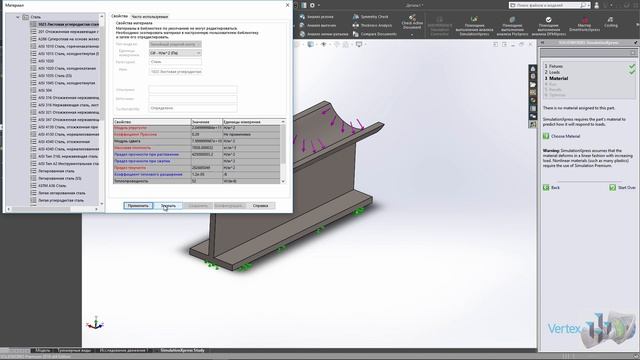Image resolution: width=640 pixels, height=360 pixels.
Task: Click material tree right scroll arrow
Action: point(97,209)
